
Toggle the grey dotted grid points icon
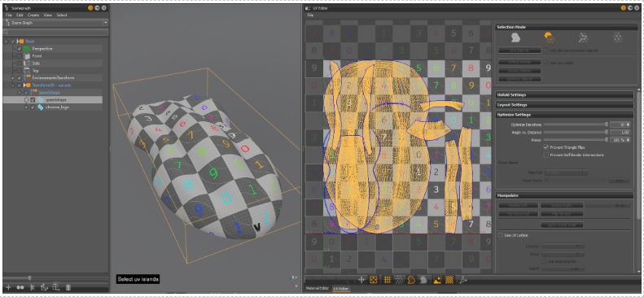[399, 280]
